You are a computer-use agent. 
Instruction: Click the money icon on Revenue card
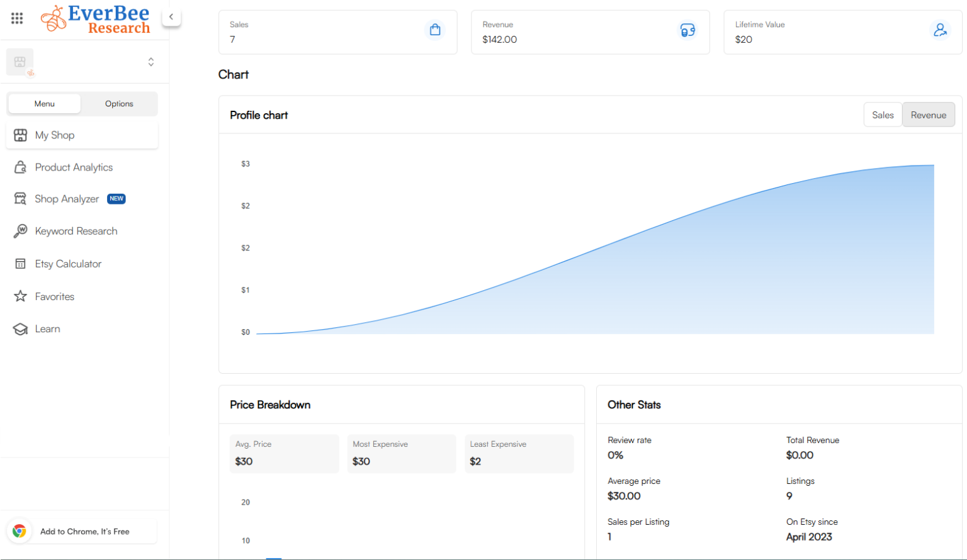click(x=687, y=30)
